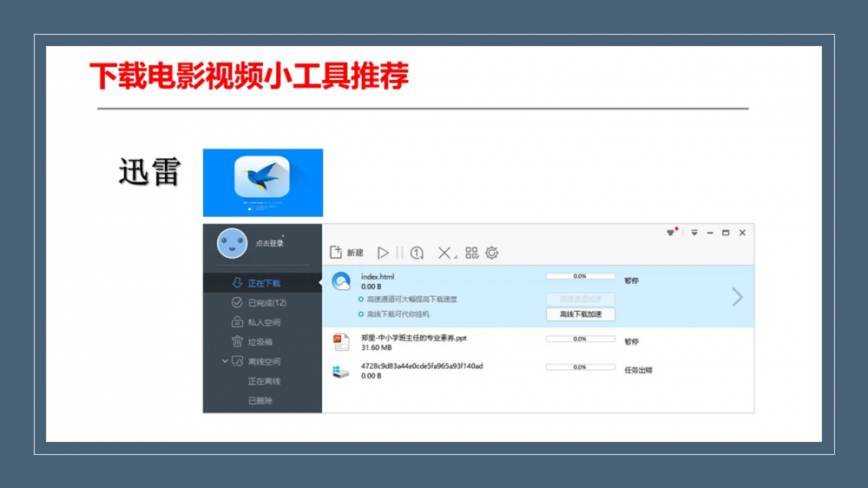Click the notification icon with red dot
Viewport: 868px width, 488px height.
coord(671,233)
